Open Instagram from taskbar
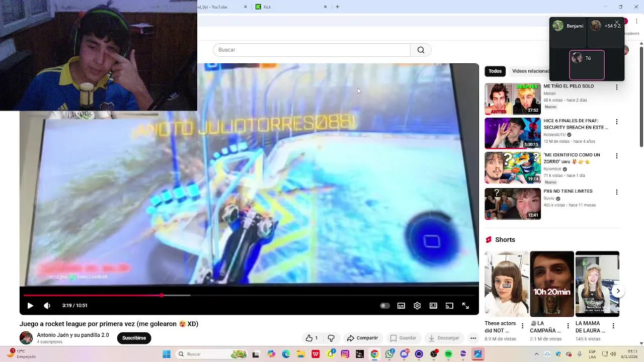 click(x=345, y=354)
